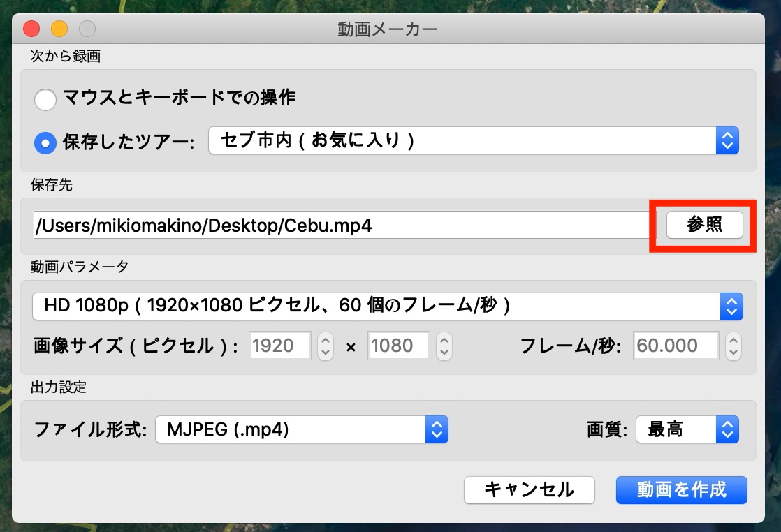Click the 動画パラメータ section label
The height and width of the screenshot is (532, 781).
click(80, 267)
